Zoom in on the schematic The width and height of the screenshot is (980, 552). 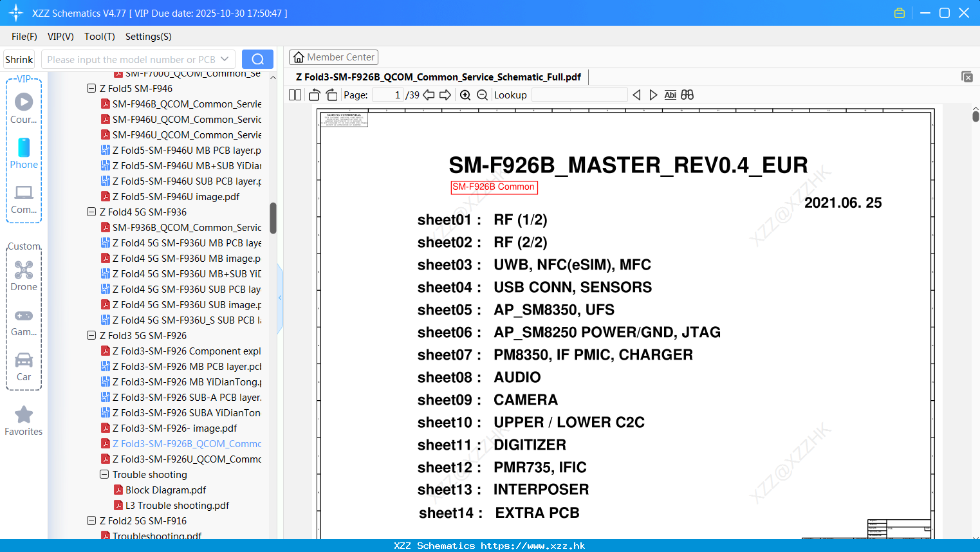coord(465,95)
